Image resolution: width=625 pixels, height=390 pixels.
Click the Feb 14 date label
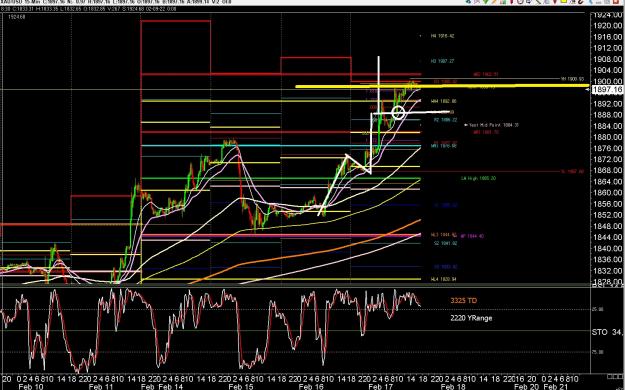pos(171,386)
